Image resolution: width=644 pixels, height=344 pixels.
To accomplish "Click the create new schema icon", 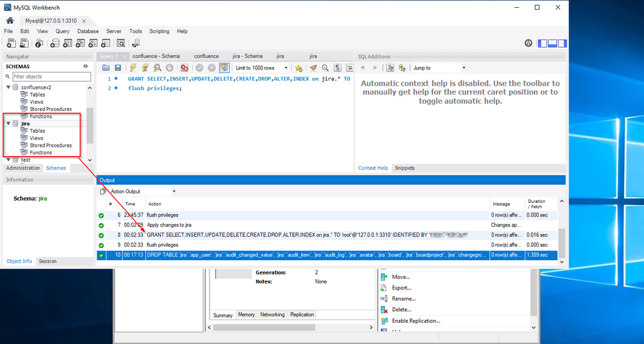I will [x=55, y=43].
